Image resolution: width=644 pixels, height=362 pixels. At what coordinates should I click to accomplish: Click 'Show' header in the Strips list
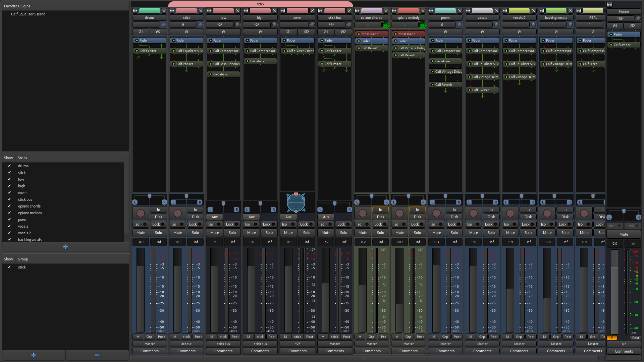point(8,158)
